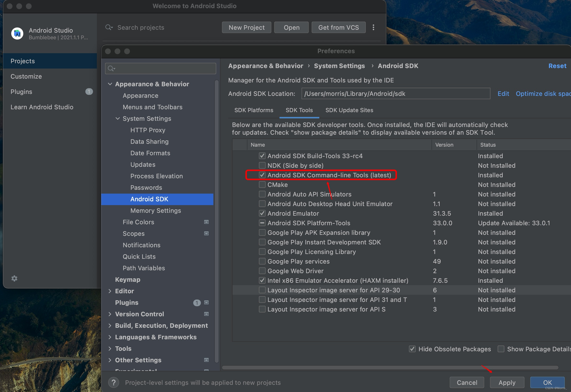Expand Languages & Frameworks section

point(110,337)
